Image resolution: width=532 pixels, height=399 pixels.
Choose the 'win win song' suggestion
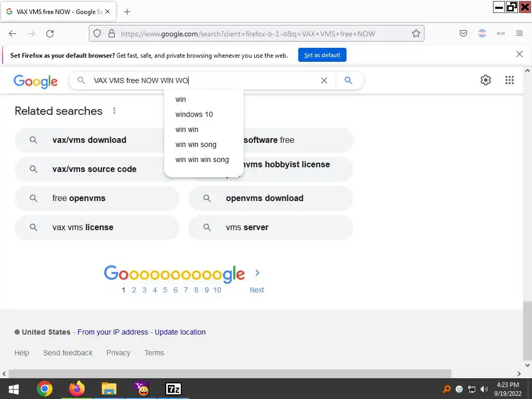[x=204, y=144]
